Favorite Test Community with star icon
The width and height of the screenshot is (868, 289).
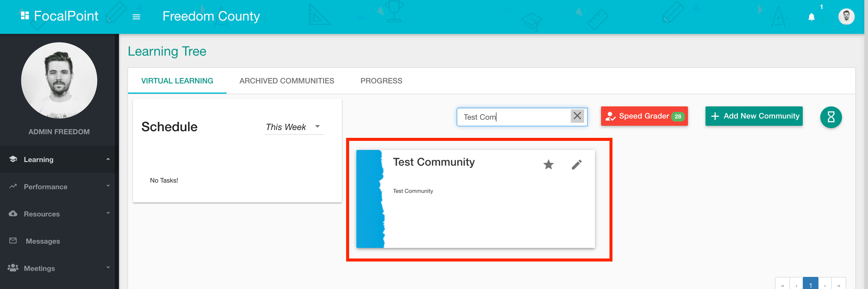548,164
